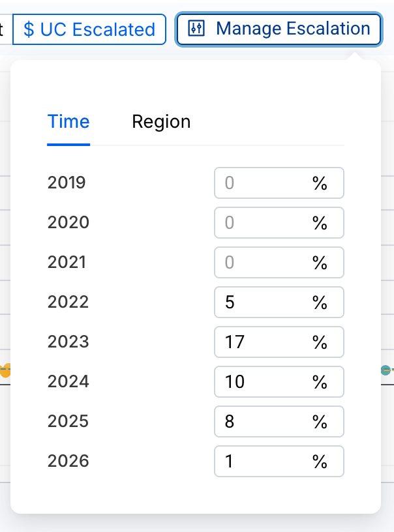Viewport: 394px width, 532px height.
Task: Click the 2019 escalation percentage field
Action: [x=279, y=183]
